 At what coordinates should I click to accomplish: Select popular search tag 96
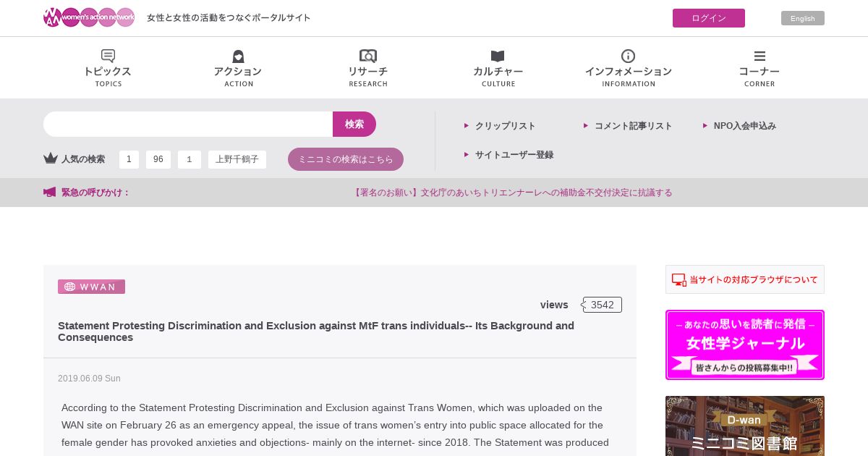pyautogui.click(x=158, y=159)
